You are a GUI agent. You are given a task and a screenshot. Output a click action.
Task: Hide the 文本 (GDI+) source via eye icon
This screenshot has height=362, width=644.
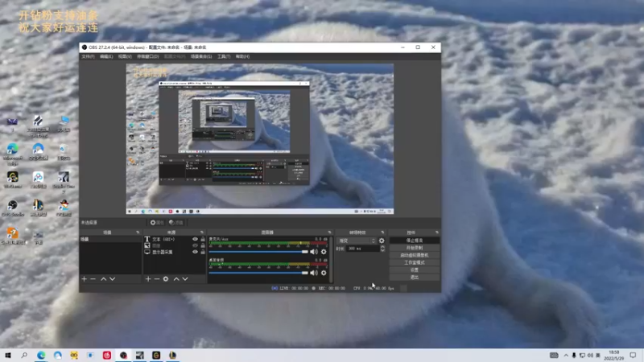pos(195,240)
